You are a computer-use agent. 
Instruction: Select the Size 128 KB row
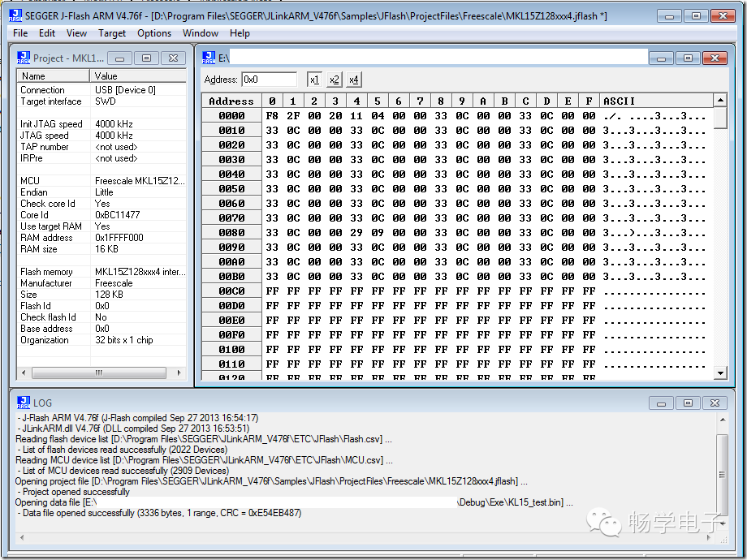101,295
